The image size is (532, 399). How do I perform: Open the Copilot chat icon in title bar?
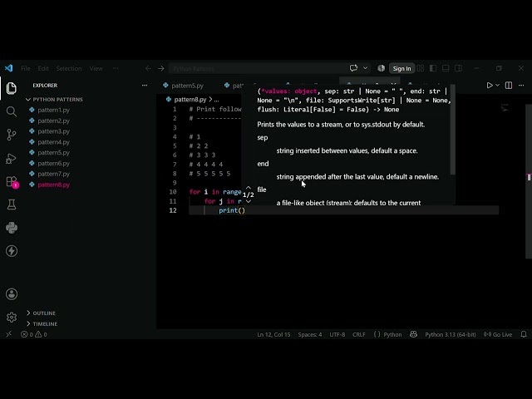pos(353,68)
